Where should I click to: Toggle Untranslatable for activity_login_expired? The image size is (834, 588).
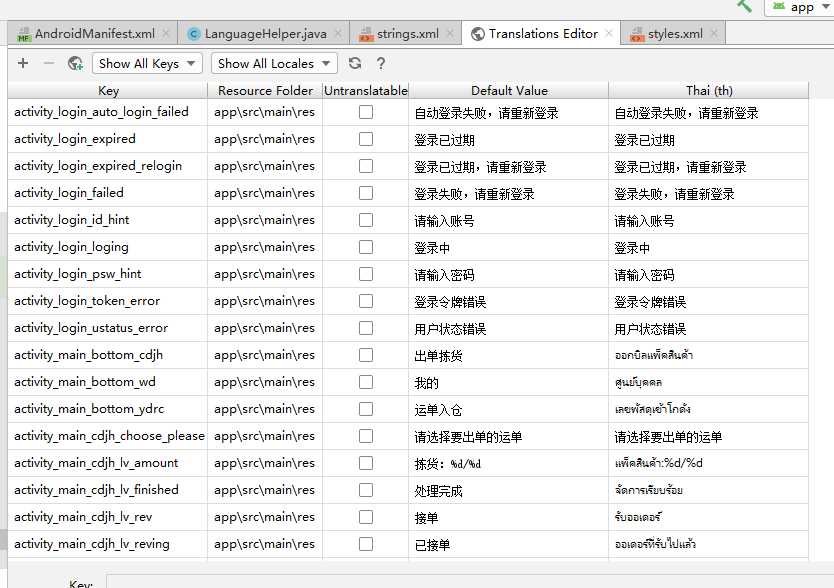(366, 139)
